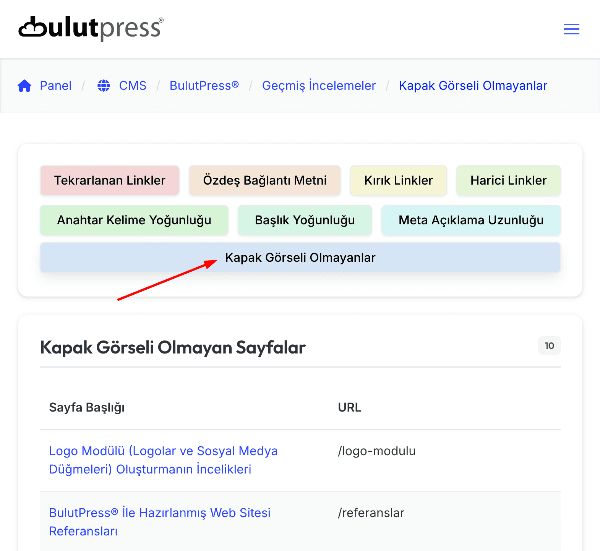This screenshot has width=600, height=551.
Task: Click the Kapak Görseli Olmayan Sayfalar heading
Action: click(x=173, y=347)
